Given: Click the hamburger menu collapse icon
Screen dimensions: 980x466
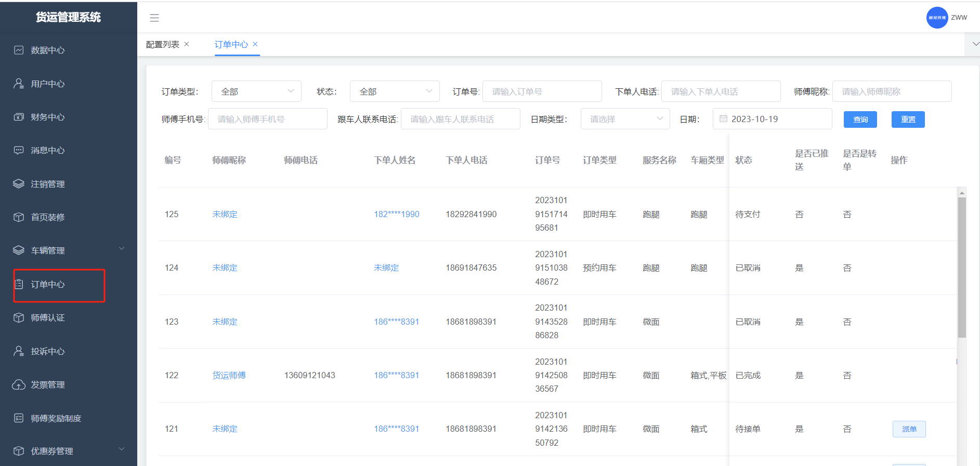Looking at the screenshot, I should pos(154,18).
